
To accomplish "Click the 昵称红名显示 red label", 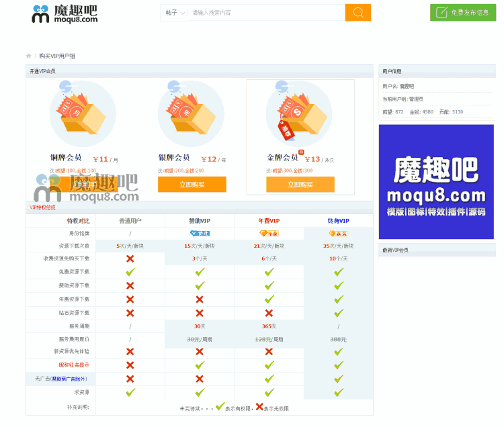I will 74,365.
